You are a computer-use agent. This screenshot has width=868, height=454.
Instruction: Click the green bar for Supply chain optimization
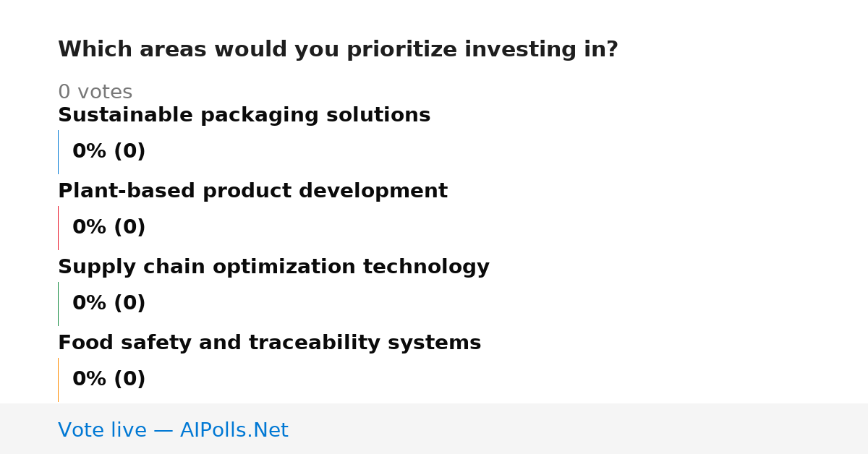click(58, 304)
